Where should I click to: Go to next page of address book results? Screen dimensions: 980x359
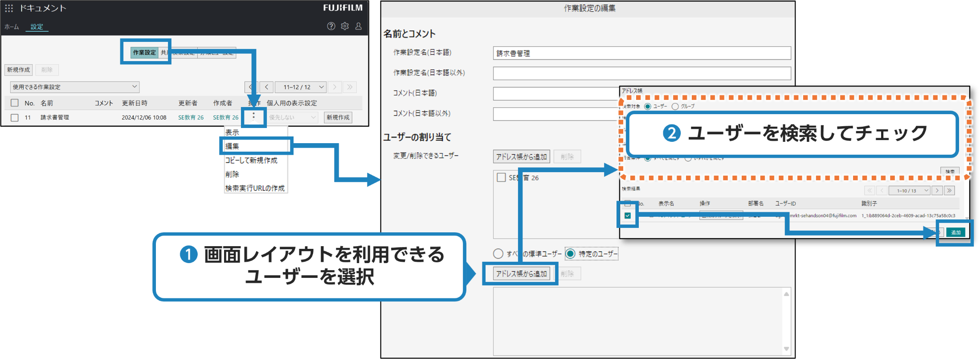pos(937,190)
